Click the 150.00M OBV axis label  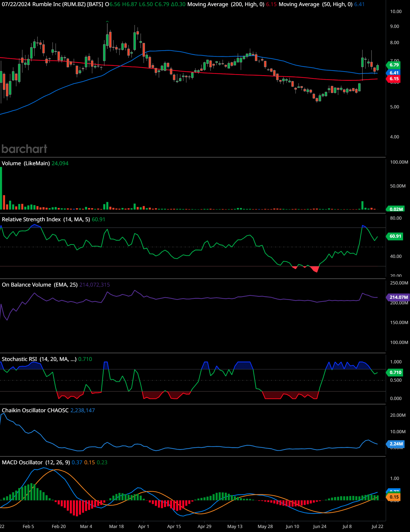point(399,322)
